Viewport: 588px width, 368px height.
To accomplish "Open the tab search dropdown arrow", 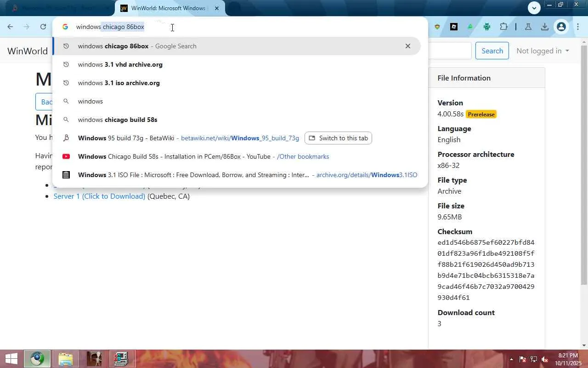I will [x=534, y=8].
